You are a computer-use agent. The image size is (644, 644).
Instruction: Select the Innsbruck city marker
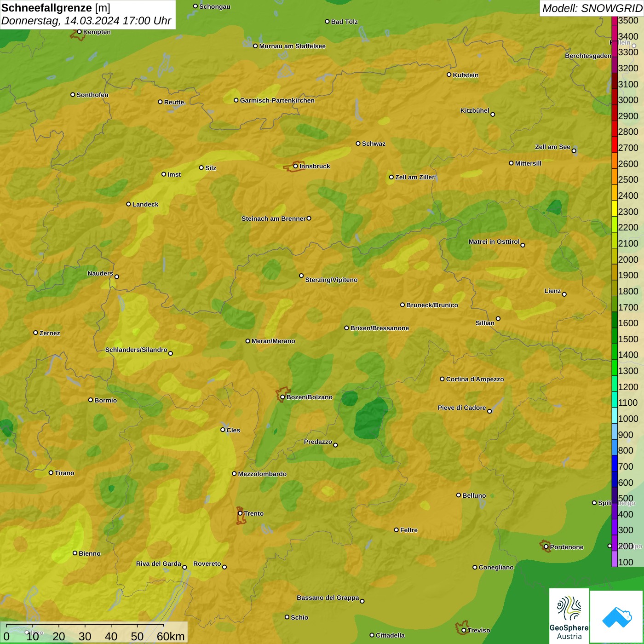[x=296, y=166]
